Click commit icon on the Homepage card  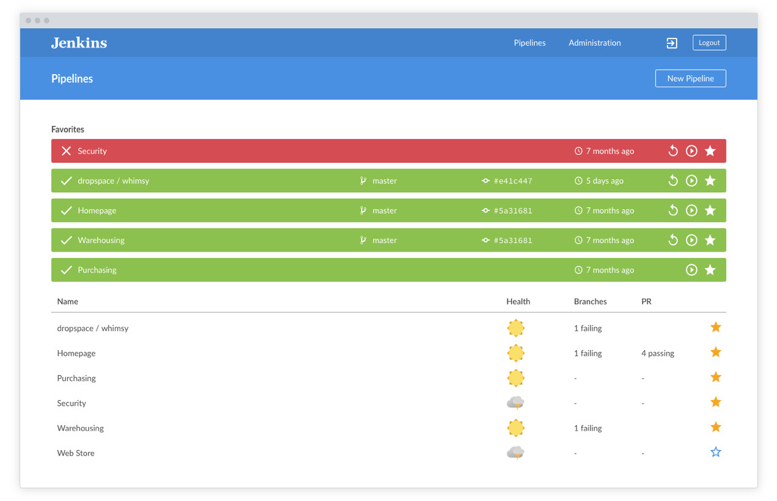[486, 211]
